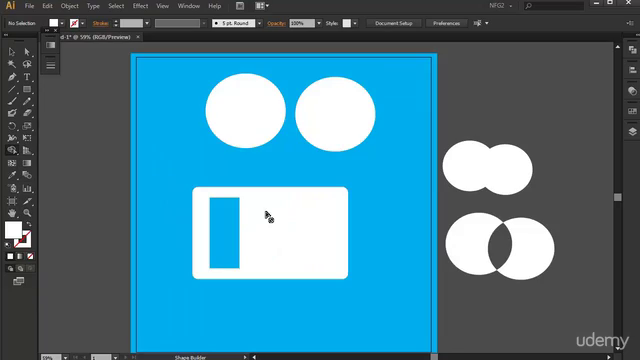
Task: Open the Window menu
Action: [x=189, y=6]
